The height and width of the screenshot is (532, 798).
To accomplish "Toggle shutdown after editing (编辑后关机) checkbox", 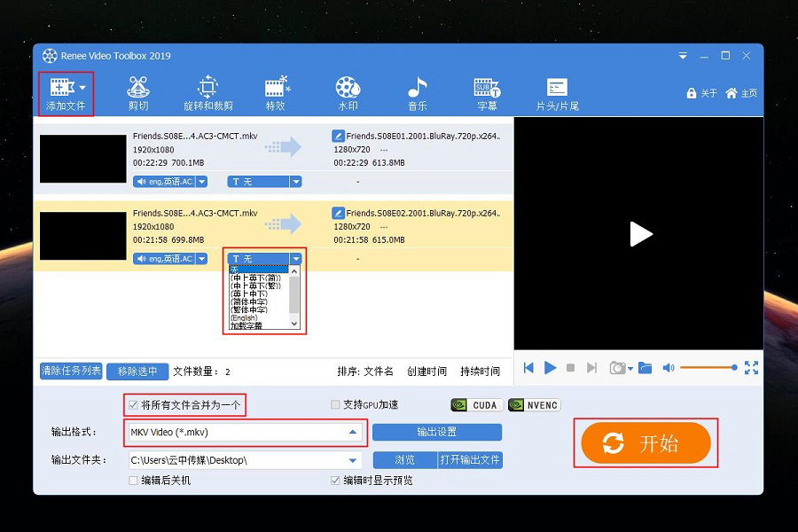I will click(133, 481).
